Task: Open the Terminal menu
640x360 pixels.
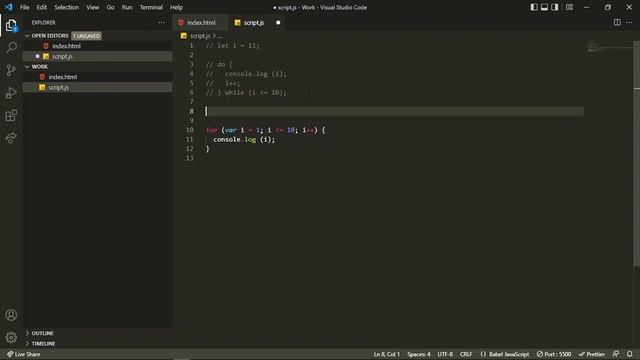Action: pyautogui.click(x=151, y=7)
